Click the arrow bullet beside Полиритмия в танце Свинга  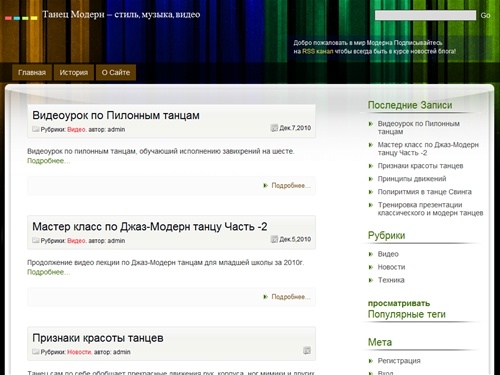point(370,192)
